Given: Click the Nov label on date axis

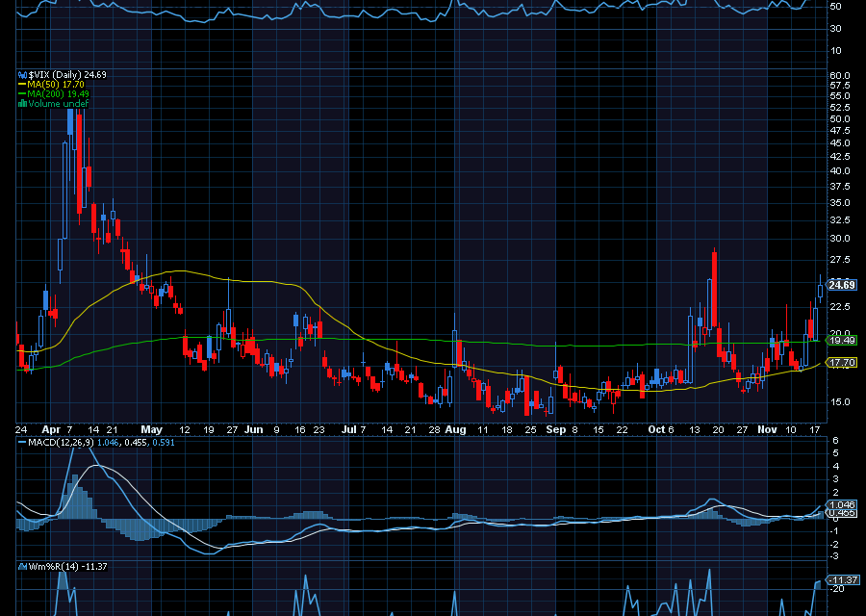Looking at the screenshot, I should tap(766, 428).
